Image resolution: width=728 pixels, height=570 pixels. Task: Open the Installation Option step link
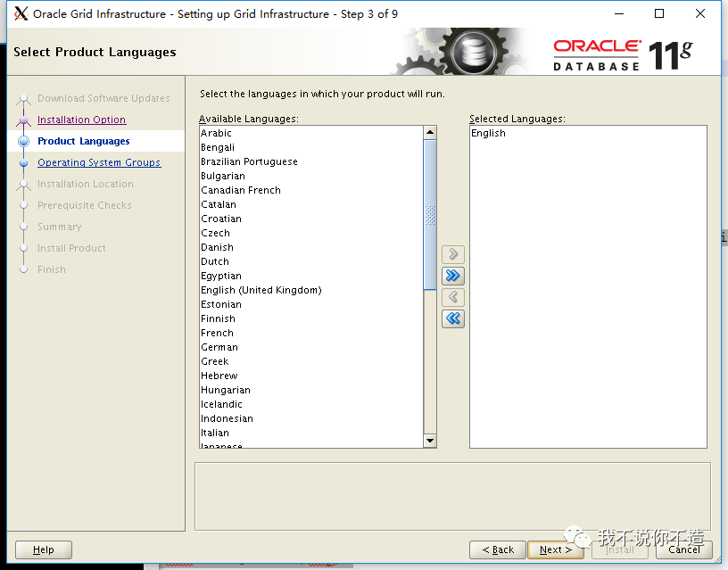coord(82,120)
